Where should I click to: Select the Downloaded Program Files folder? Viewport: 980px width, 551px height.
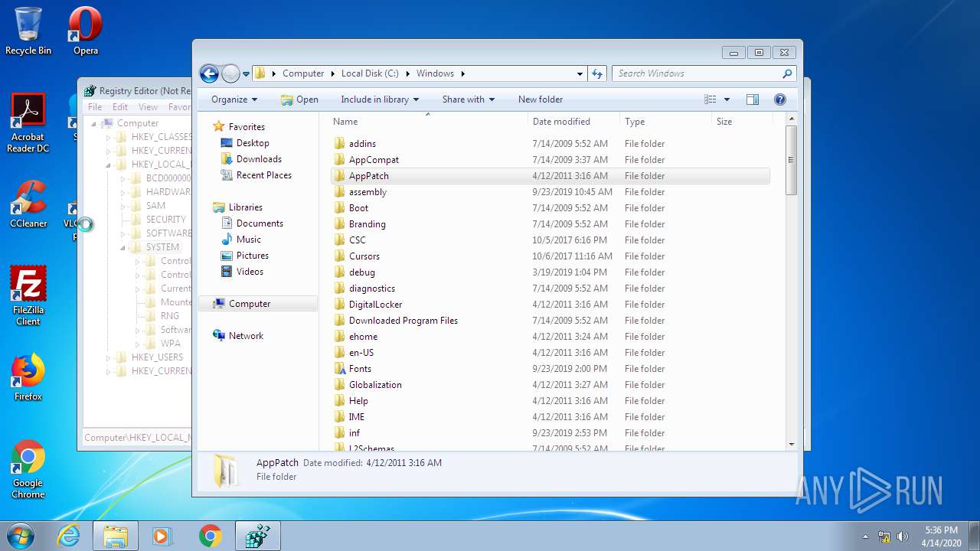click(x=403, y=321)
